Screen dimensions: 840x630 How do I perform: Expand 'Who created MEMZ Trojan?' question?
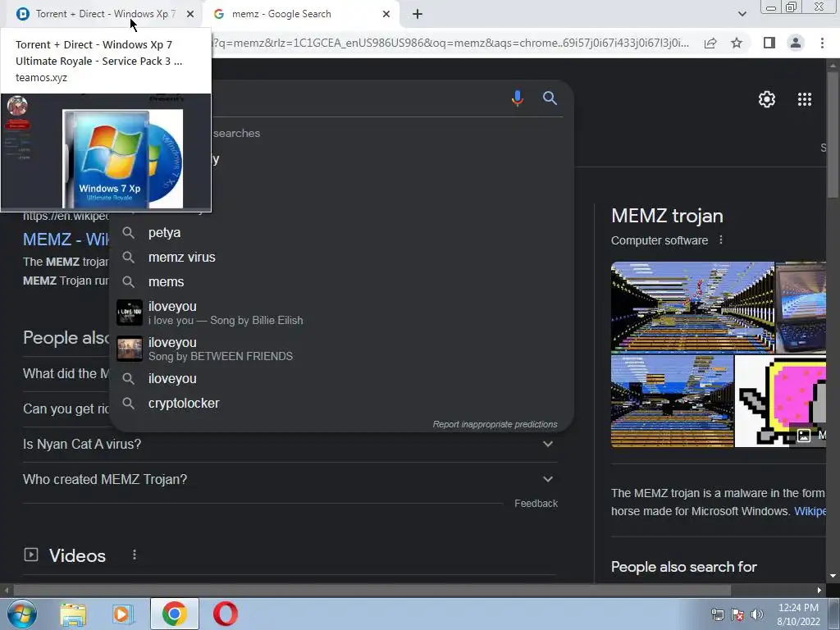click(290, 479)
